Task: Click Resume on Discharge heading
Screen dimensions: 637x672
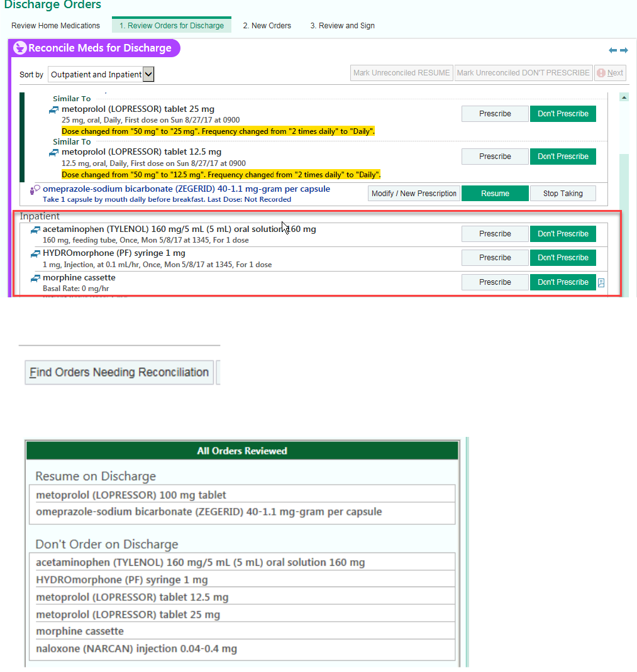Action: tap(96, 476)
